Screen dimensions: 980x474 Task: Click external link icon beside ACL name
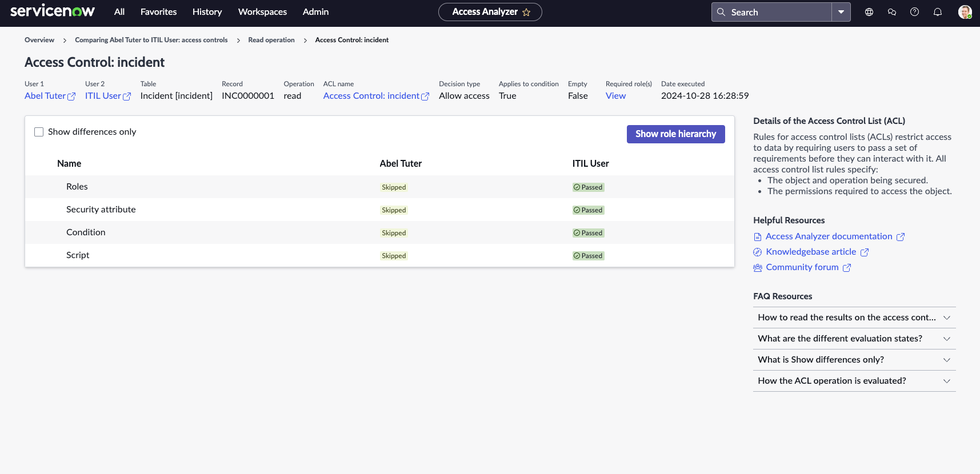click(x=425, y=97)
